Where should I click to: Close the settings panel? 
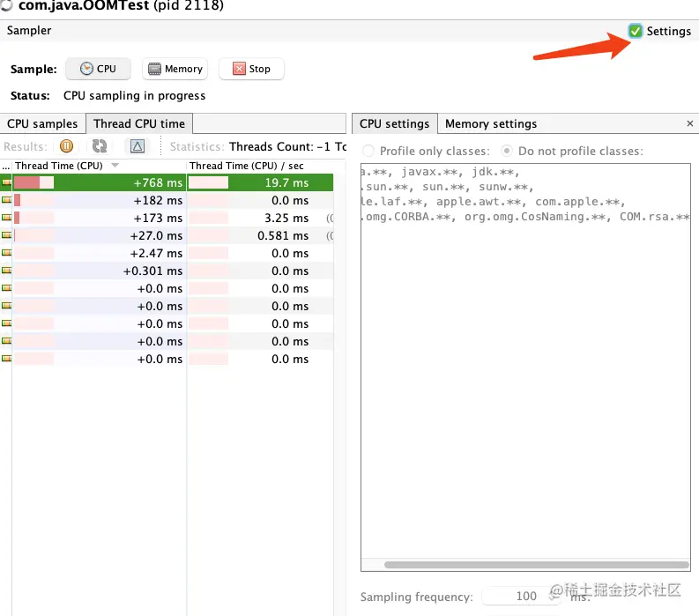click(689, 123)
